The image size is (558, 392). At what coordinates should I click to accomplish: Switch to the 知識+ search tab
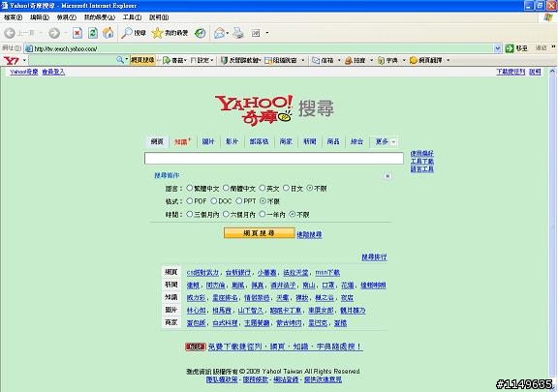182,141
